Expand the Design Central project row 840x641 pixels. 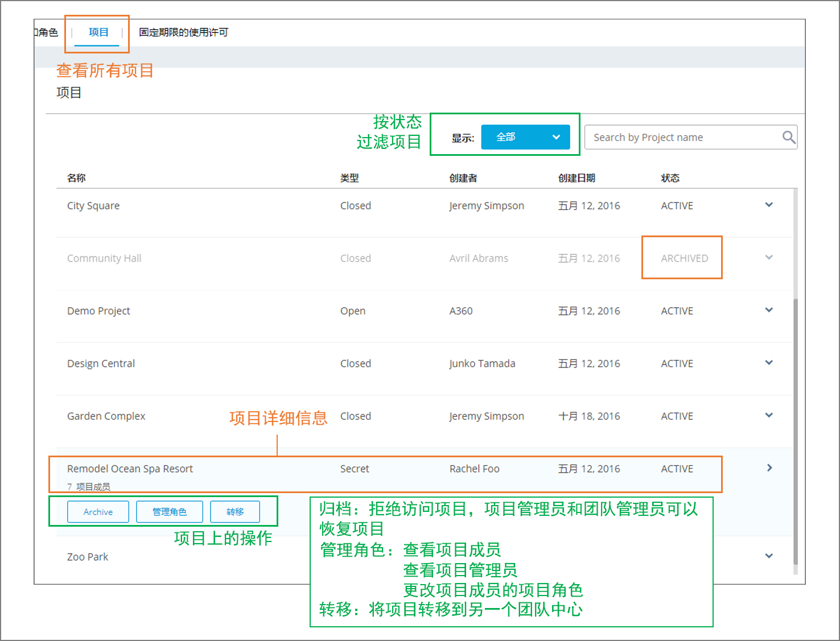click(x=769, y=362)
